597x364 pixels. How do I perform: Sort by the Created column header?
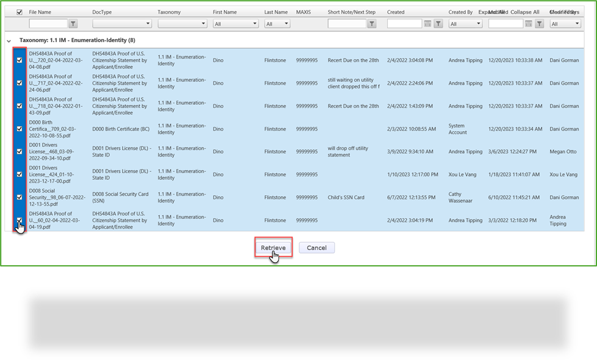[396, 12]
